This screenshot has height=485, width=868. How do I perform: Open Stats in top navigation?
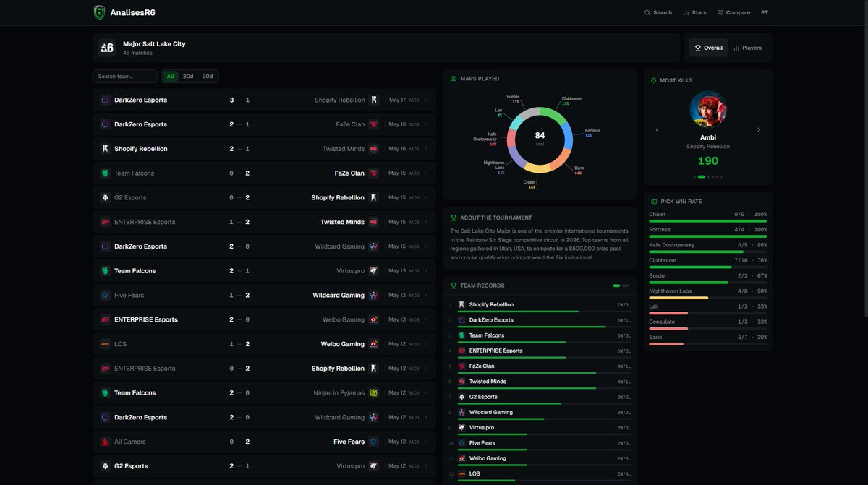coord(694,12)
